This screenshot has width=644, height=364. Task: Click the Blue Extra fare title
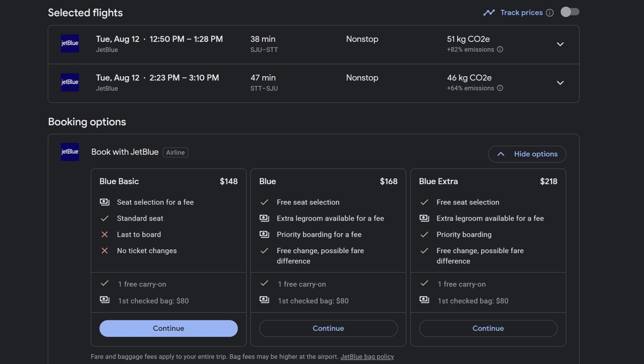(438, 181)
